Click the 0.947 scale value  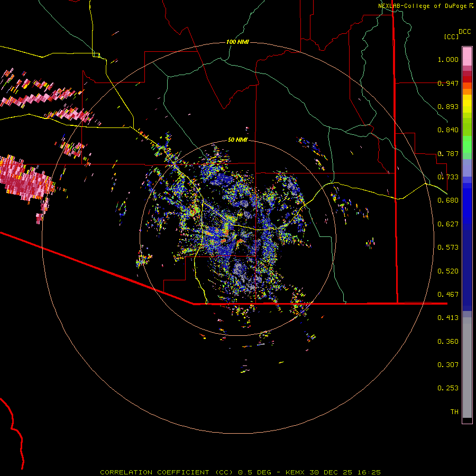click(448, 83)
